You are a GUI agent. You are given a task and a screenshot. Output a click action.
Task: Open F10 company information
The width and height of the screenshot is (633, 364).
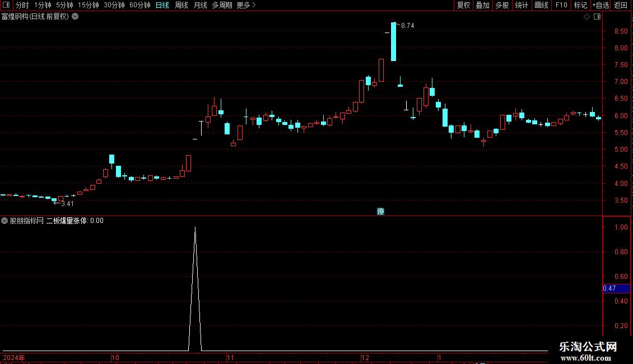tap(561, 5)
